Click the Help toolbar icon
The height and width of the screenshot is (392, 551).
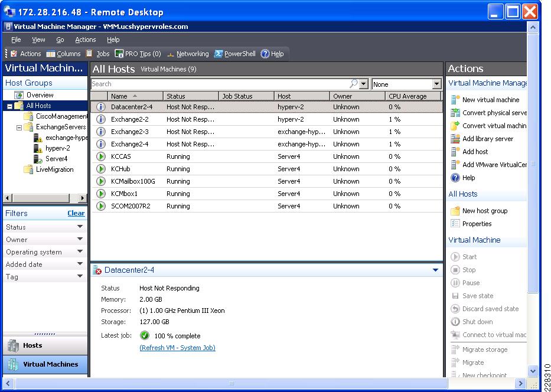pos(265,54)
